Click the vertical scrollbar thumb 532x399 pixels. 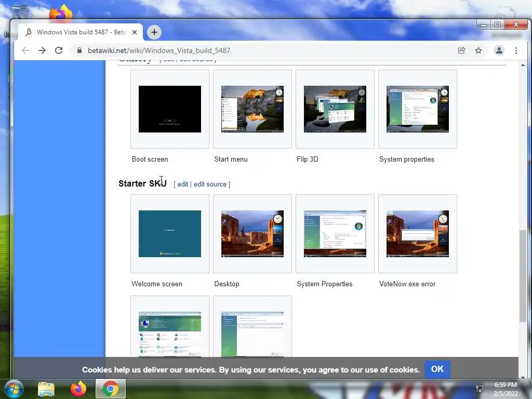[523, 276]
